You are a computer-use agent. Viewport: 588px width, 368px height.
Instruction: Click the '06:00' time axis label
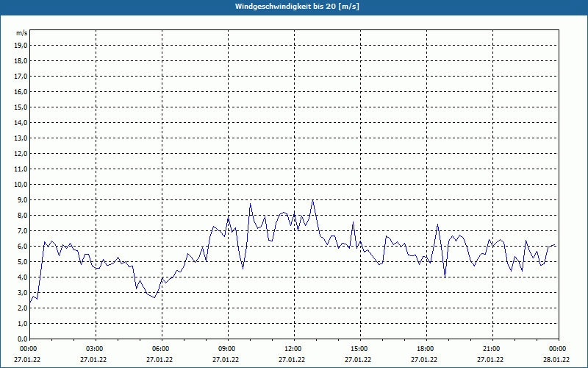pos(162,349)
